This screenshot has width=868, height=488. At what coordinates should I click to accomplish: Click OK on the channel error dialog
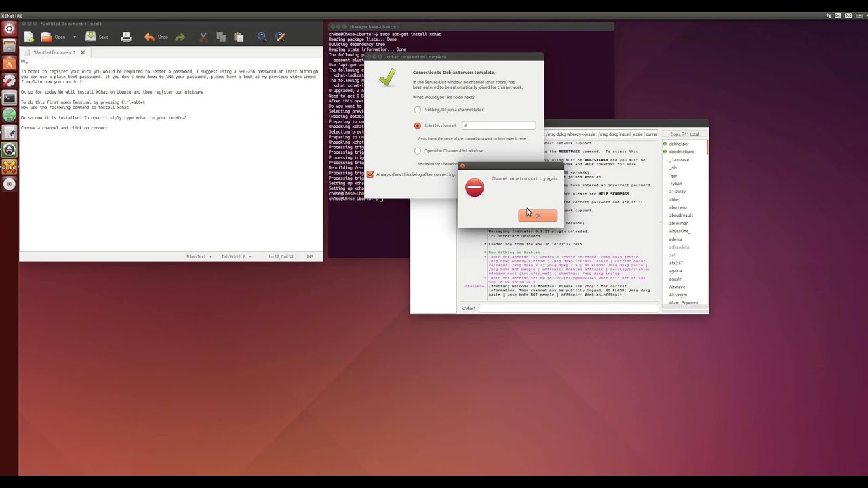(538, 216)
